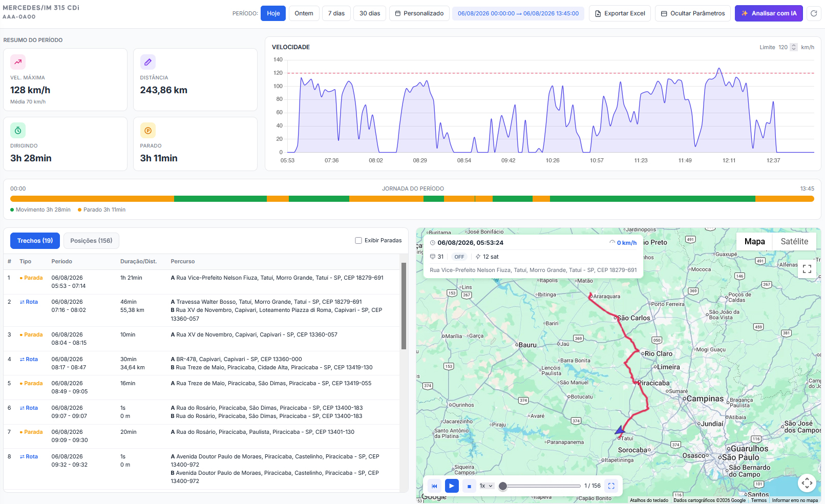Click the Duração/Dist. column header
Screen dimensions: 825x504
138,261
